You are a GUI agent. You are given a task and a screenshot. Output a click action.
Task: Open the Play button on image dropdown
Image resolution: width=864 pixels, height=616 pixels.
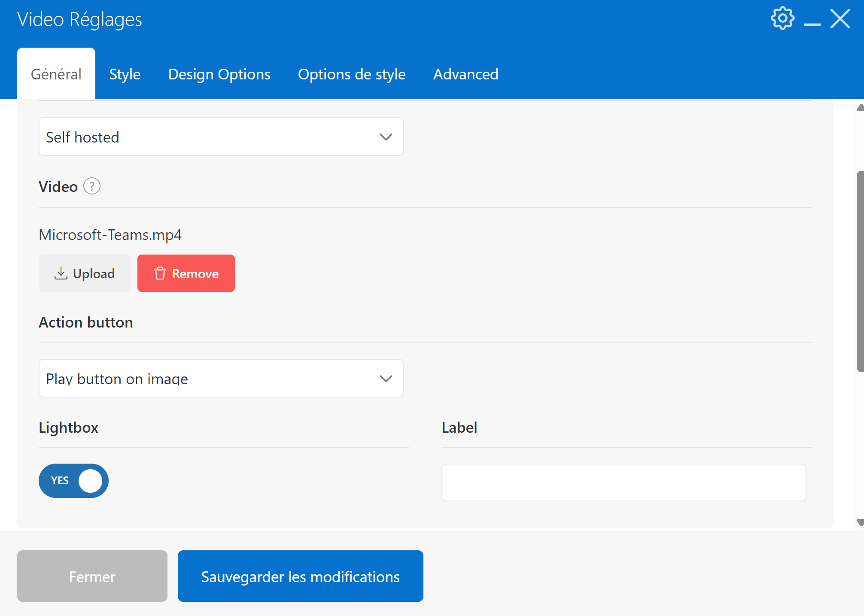click(221, 378)
